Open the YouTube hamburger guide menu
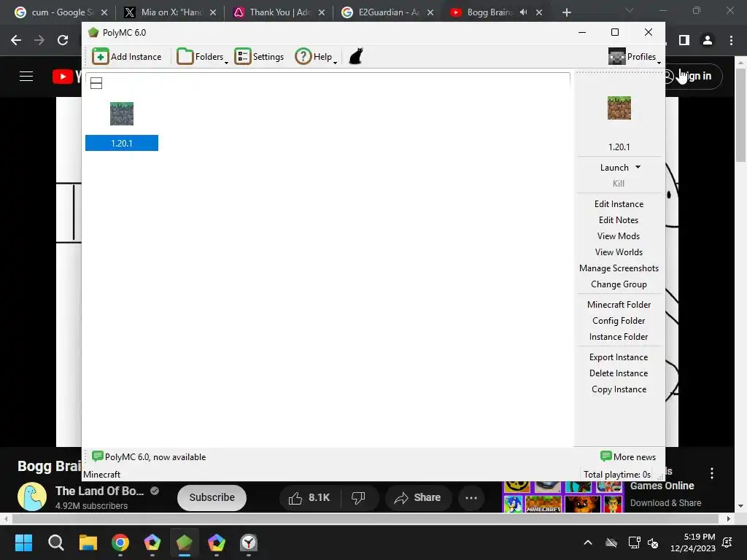The width and height of the screenshot is (747, 560). coord(26,76)
